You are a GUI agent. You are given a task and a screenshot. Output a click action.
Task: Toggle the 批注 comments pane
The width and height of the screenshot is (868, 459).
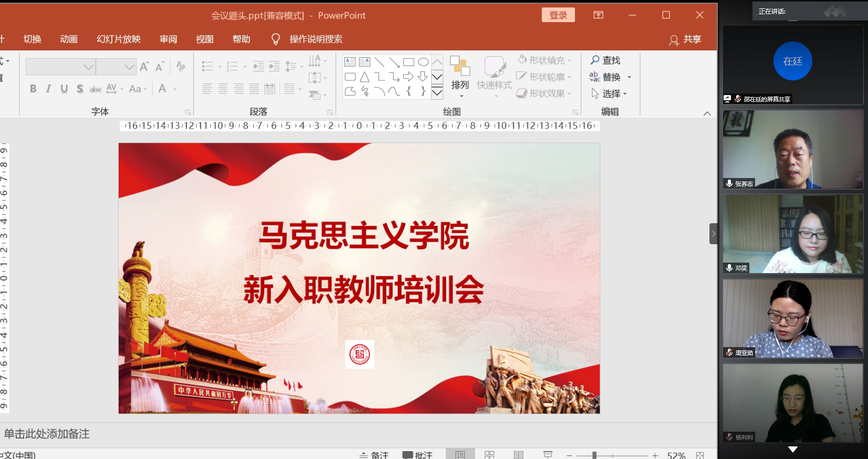pos(417,455)
